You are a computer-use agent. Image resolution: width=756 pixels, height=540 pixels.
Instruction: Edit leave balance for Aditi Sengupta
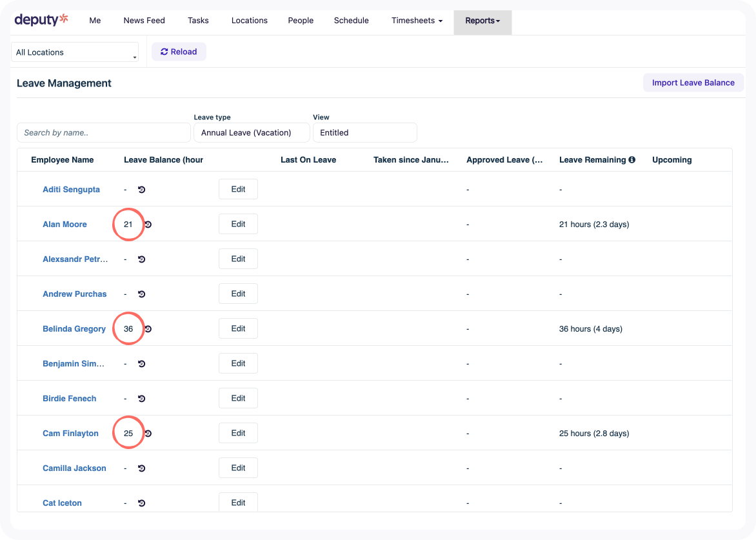[238, 189]
